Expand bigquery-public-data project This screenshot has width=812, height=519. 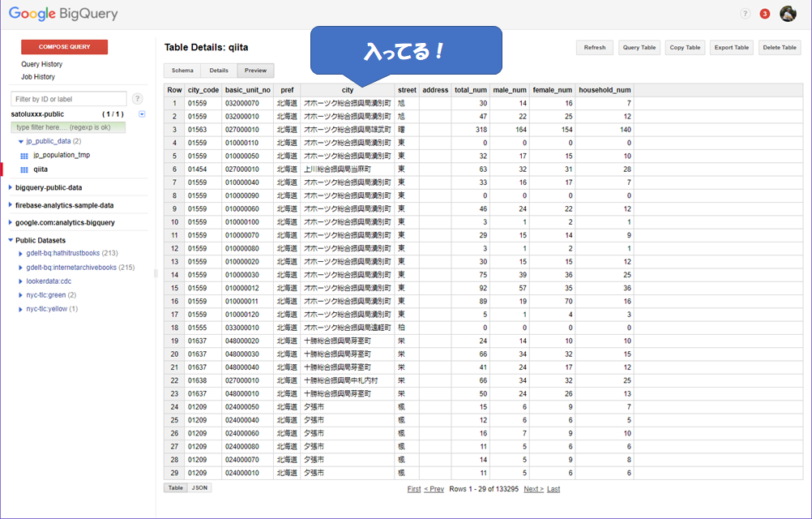tap(10, 187)
